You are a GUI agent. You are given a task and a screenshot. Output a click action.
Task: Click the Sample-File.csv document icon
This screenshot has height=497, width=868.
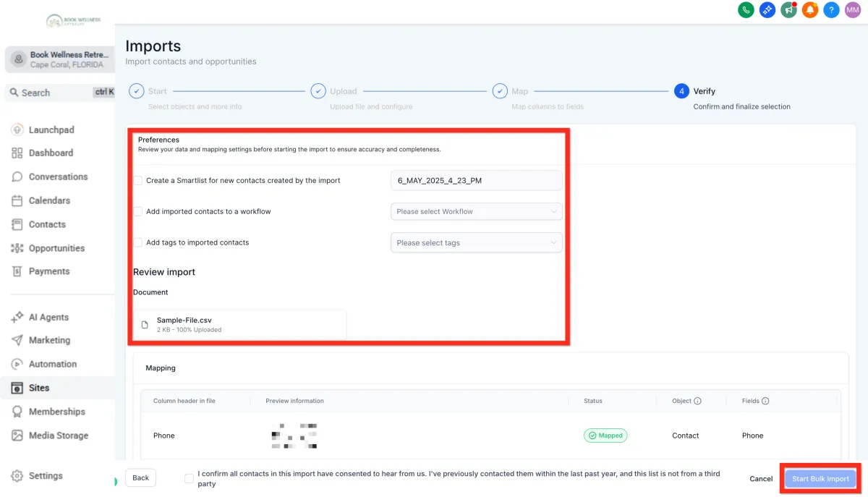pos(145,325)
